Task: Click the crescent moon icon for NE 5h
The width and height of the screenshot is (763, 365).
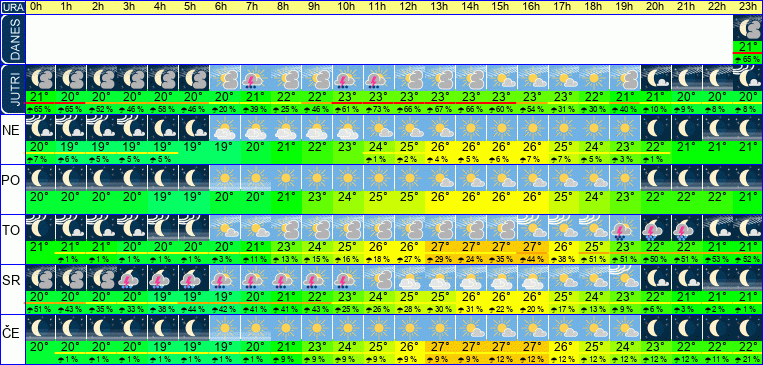Action: (194, 128)
